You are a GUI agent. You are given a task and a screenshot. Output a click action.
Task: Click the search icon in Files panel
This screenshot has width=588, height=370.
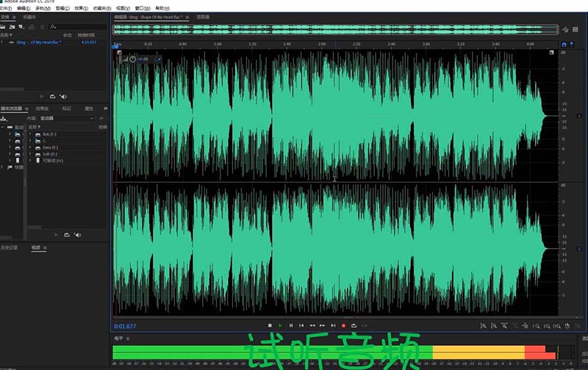(x=53, y=27)
